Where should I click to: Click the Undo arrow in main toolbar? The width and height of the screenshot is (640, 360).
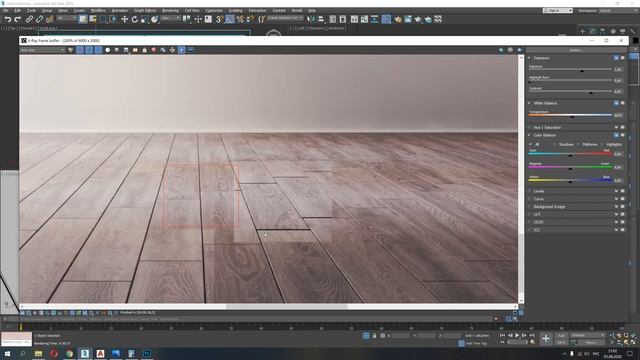coord(8,19)
